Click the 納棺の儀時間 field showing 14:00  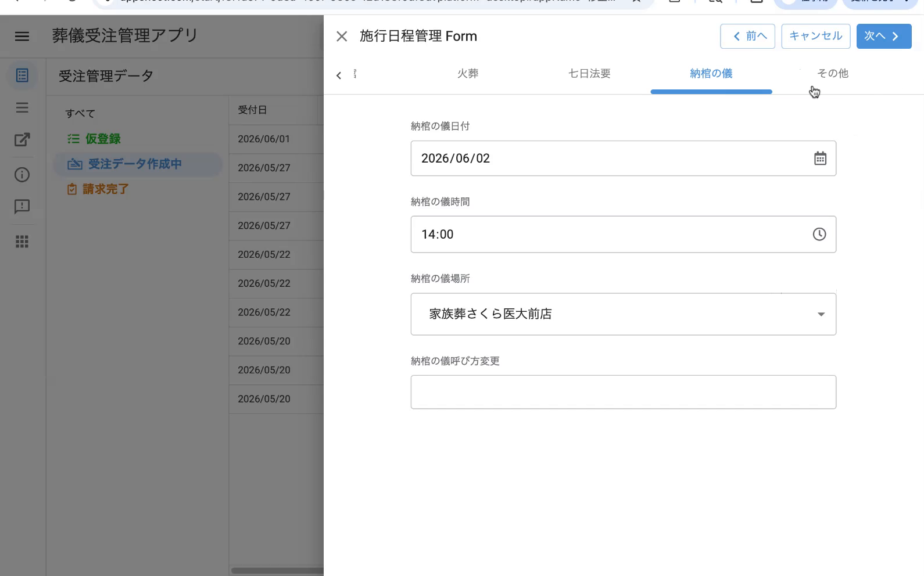623,234
